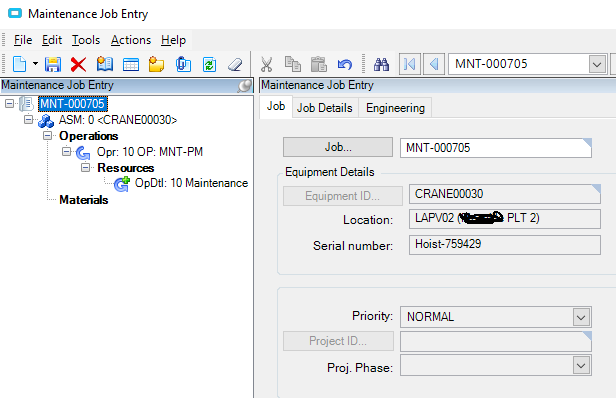This screenshot has width=616, height=398.
Task: Click the Serial number field Hoist-759429
Action: 505,245
